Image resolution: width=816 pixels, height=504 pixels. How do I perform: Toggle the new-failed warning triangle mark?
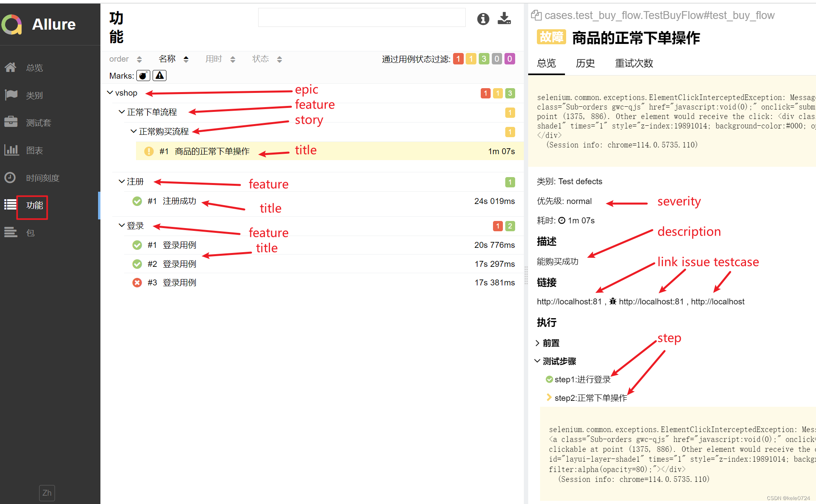[x=160, y=76]
